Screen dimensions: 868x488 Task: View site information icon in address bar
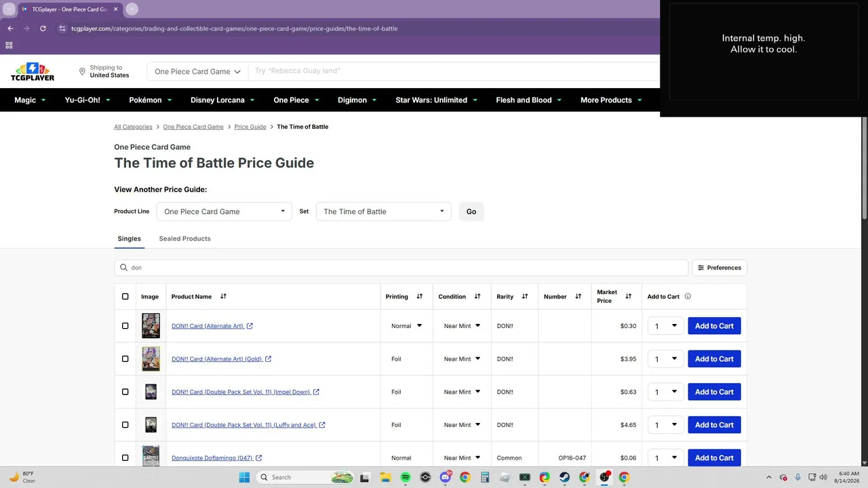[62, 28]
